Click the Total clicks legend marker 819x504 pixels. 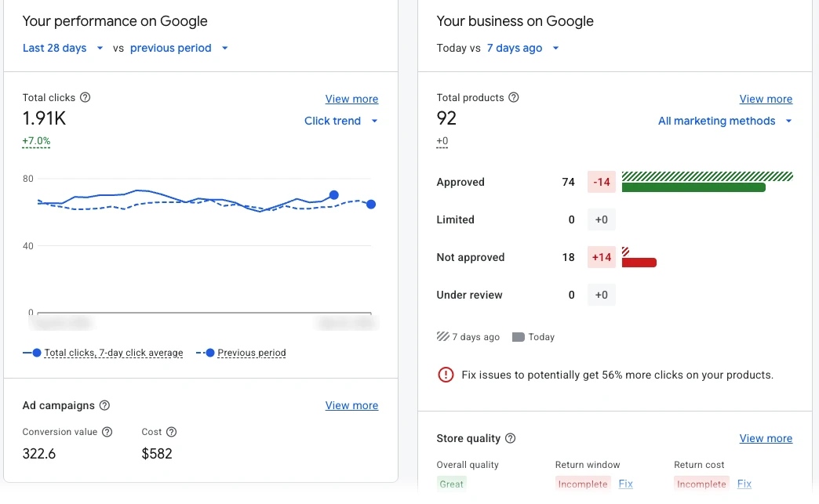coord(32,353)
